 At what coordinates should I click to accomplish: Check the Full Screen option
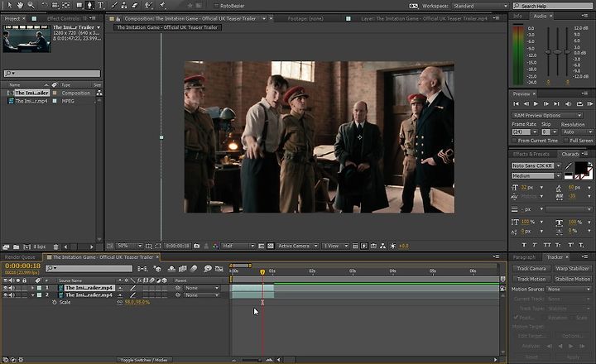pos(566,141)
